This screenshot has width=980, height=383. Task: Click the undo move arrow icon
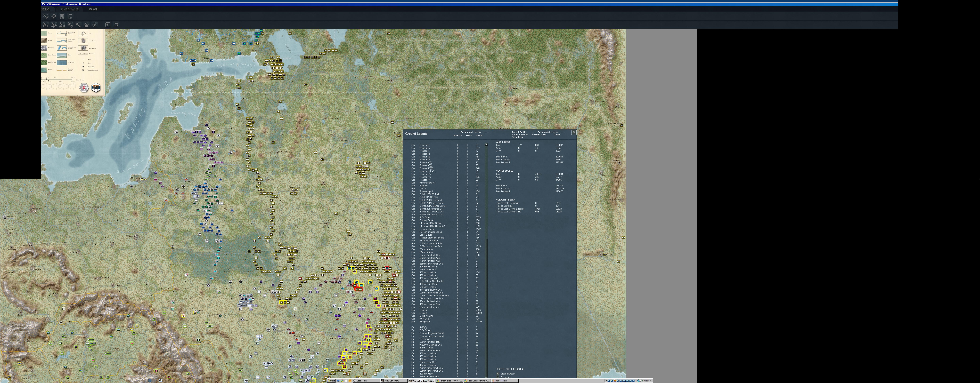click(x=116, y=25)
